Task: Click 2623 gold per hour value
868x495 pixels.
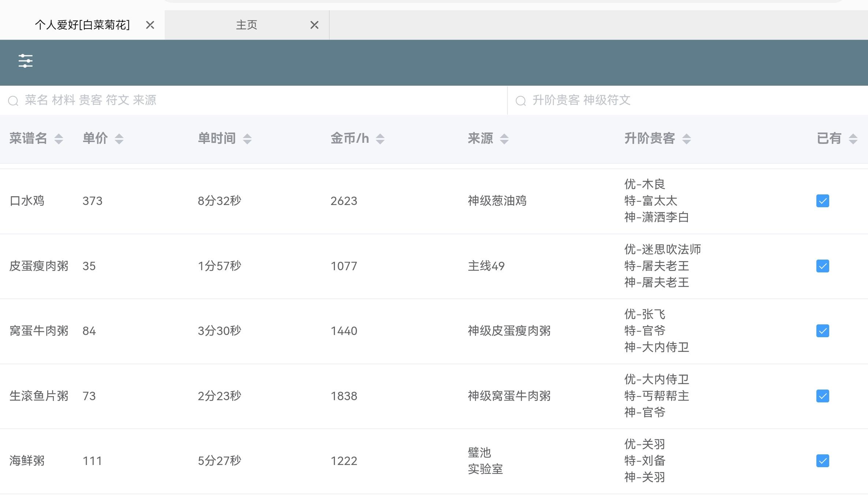Action: point(344,201)
